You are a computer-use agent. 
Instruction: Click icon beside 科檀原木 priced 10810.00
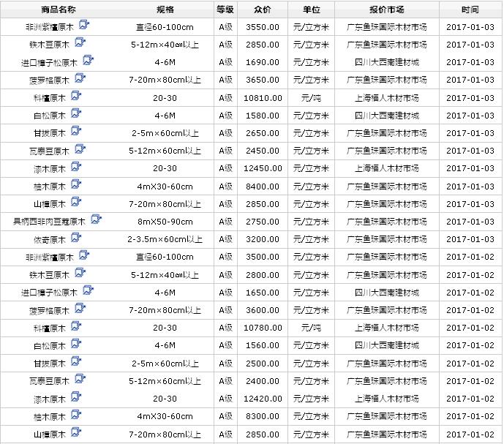76,97
